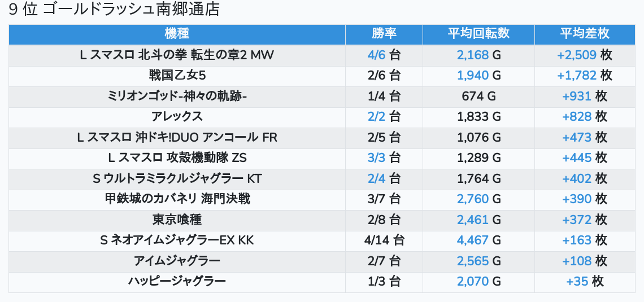
Task: Click ミリオンゴッド-神々の軌跡- machine name
Action: [177, 96]
